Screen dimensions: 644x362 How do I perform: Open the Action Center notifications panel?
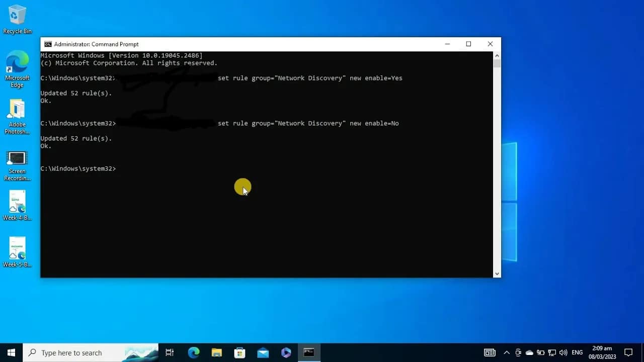[629, 352]
